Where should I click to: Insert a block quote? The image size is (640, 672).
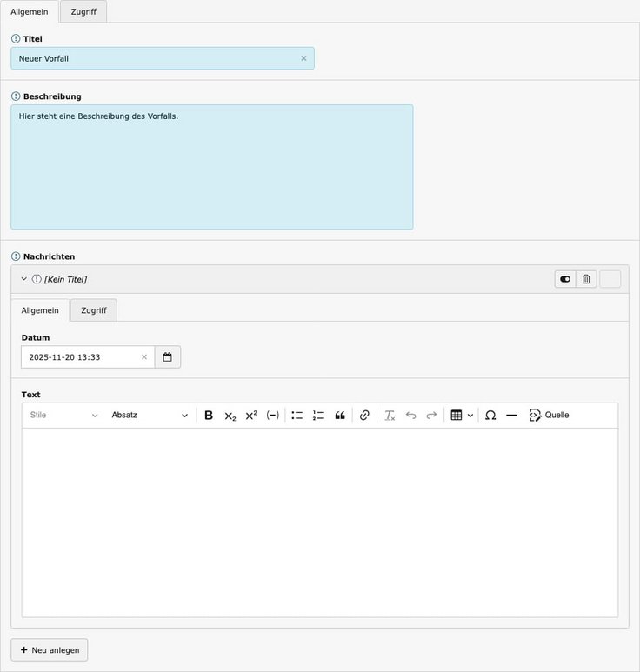pyautogui.click(x=340, y=416)
